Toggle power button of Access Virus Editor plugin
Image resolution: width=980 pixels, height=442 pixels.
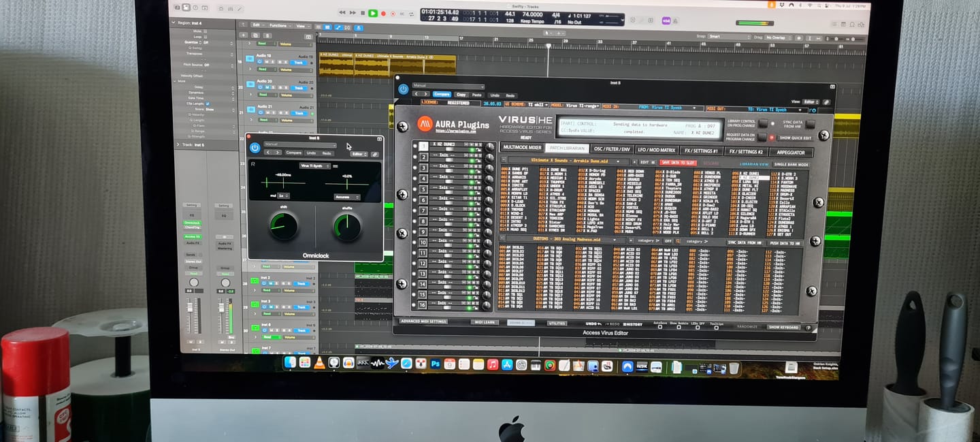point(403,89)
